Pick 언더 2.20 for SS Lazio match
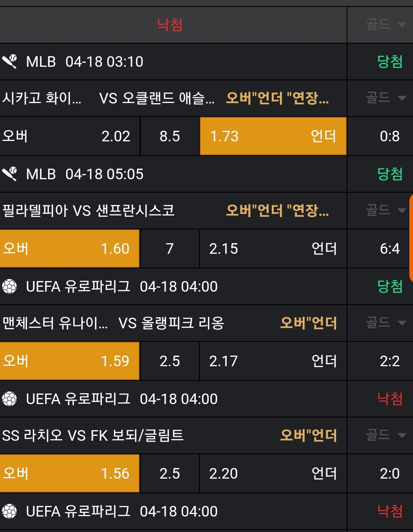This screenshot has height=532, width=413. pyautogui.click(x=273, y=473)
